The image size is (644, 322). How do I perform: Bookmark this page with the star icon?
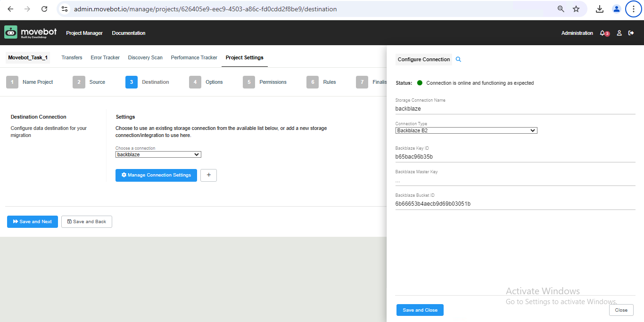coord(576,9)
